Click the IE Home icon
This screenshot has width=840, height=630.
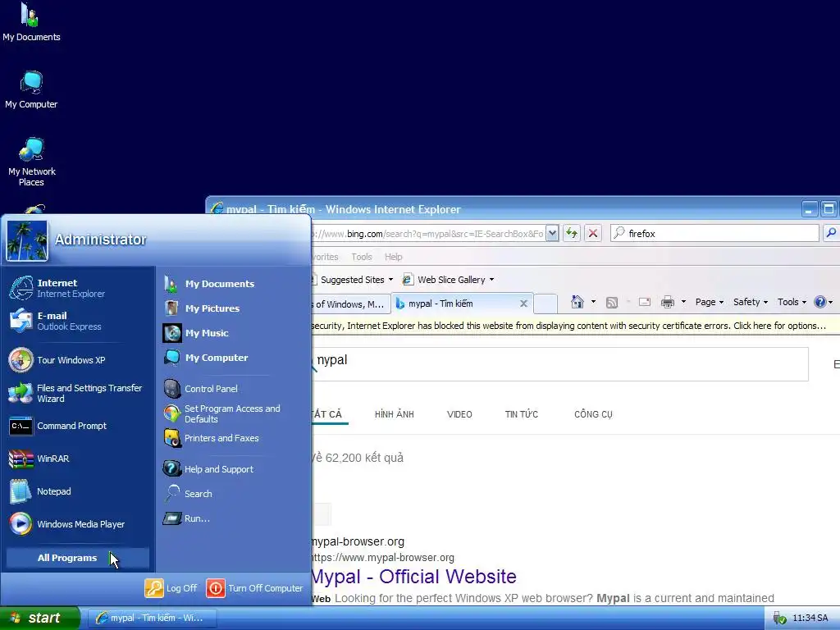(x=577, y=302)
